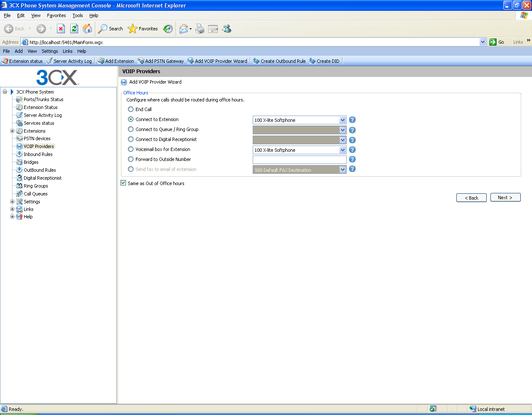Image resolution: width=532 pixels, height=415 pixels.
Task: Open the Voicemail box extension dropdown
Action: 342,150
